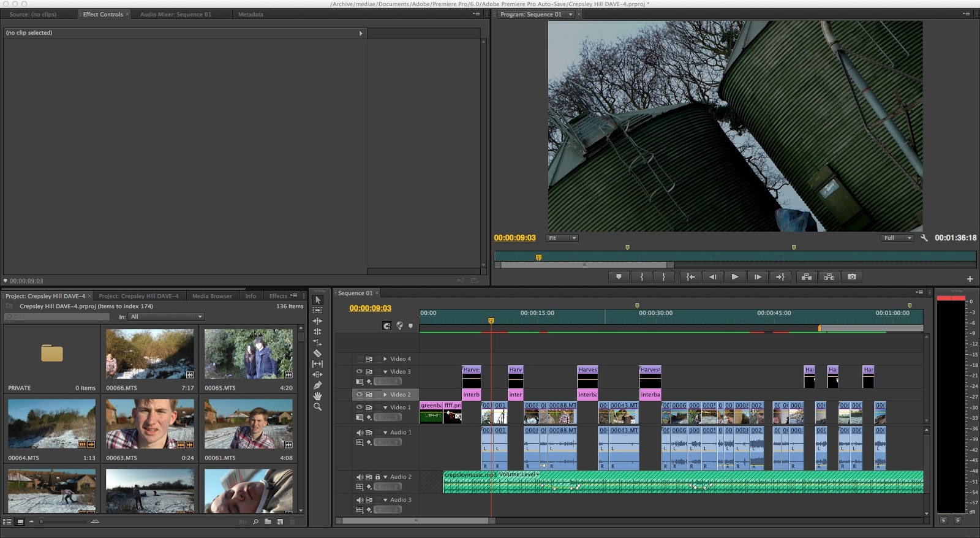This screenshot has height=538, width=980.
Task: Open the 00063.MTS clip thumbnail
Action: point(150,424)
